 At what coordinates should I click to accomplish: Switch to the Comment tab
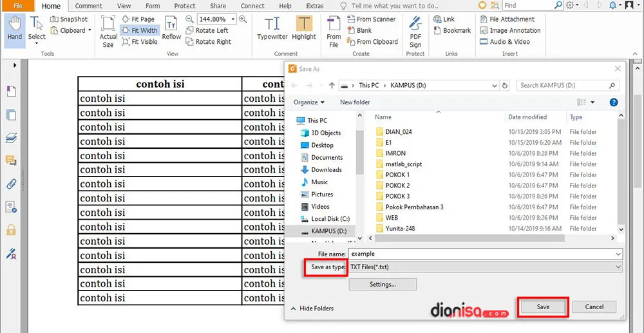(89, 6)
